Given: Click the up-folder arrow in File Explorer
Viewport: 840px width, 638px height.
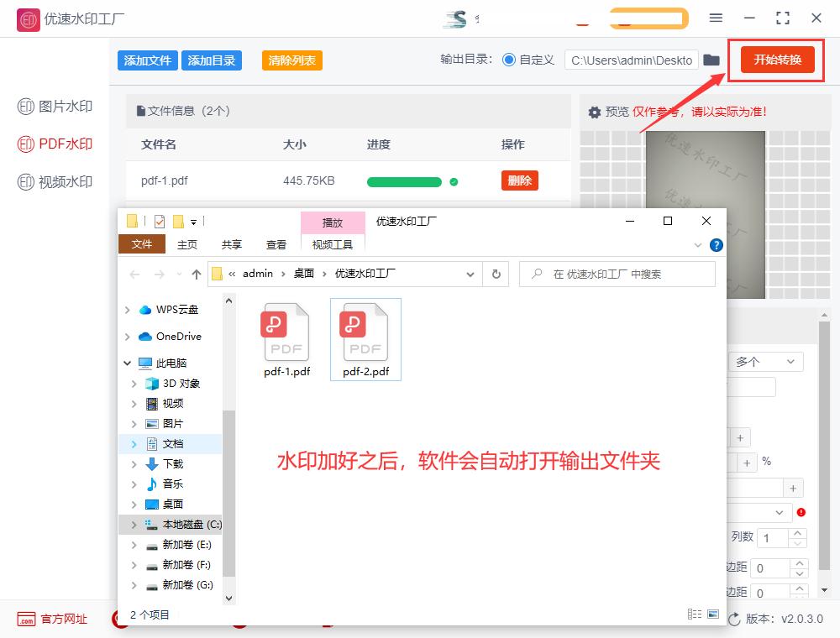Looking at the screenshot, I should [196, 274].
